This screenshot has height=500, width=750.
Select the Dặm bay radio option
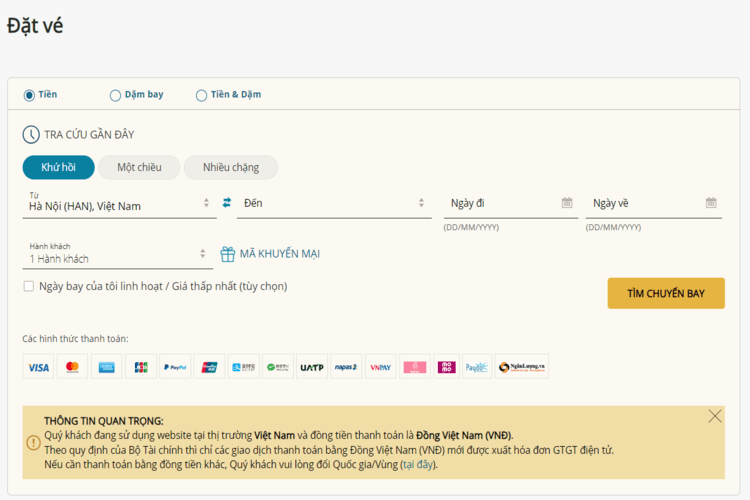point(115,95)
